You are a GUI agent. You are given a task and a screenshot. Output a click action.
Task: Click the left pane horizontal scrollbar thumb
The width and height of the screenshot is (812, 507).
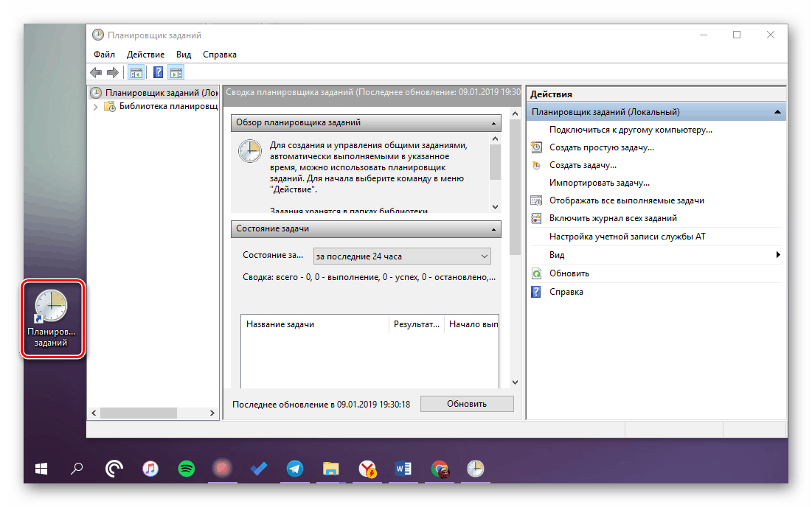pos(138,413)
